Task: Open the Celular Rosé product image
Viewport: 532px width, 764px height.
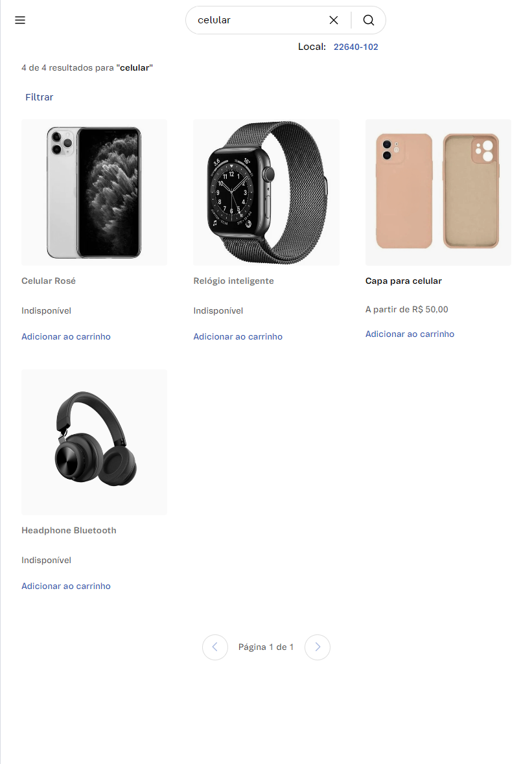Action: (x=94, y=192)
